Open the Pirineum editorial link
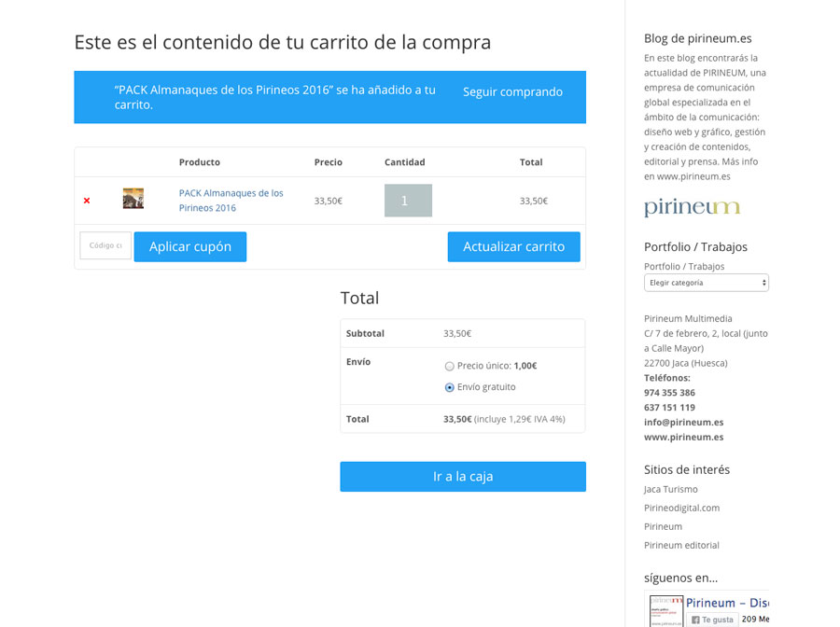 681,546
